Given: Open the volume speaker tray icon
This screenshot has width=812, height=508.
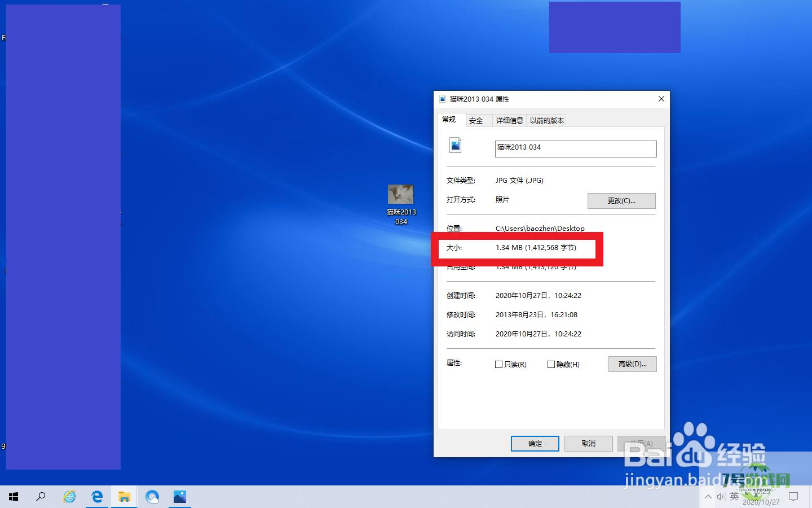Looking at the screenshot, I should click(x=721, y=497).
